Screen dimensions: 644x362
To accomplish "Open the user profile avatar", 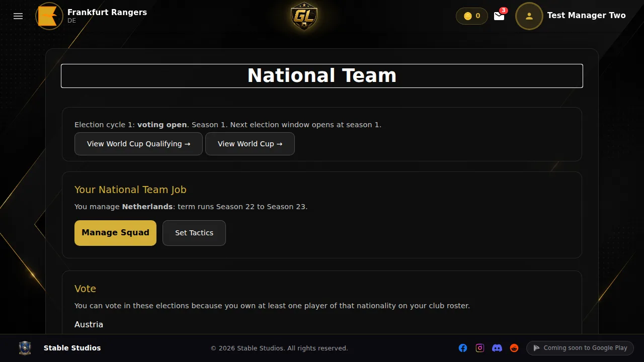I will [529, 16].
